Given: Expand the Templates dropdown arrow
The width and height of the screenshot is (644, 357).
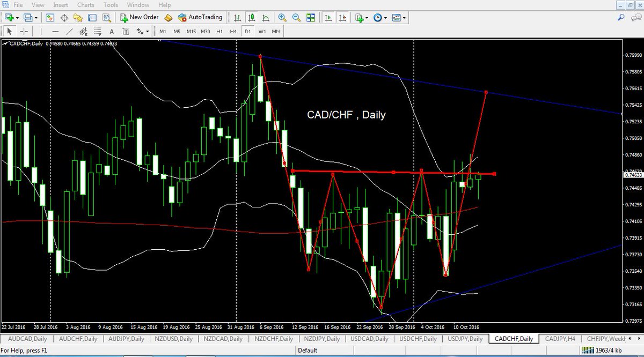Looking at the screenshot, I should click(404, 18).
